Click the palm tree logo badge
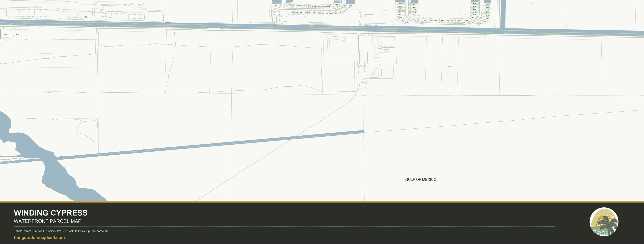Viewport: 644px width, 244px height. click(x=604, y=222)
